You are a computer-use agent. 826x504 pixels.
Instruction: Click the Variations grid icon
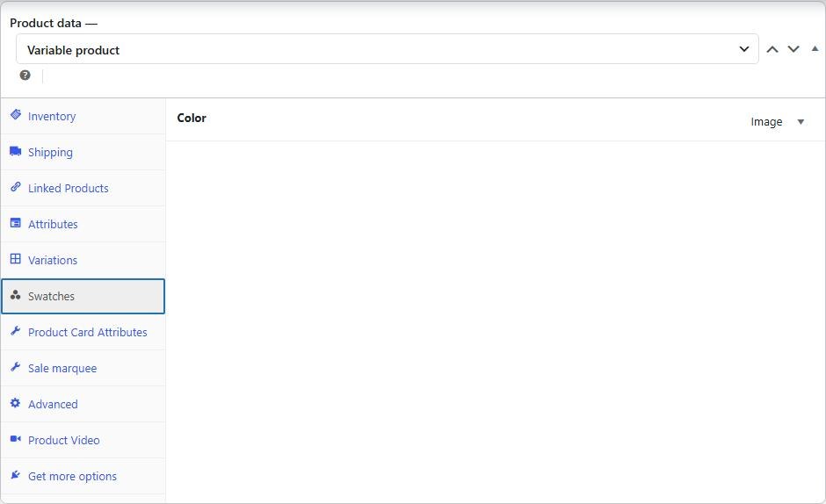16,258
